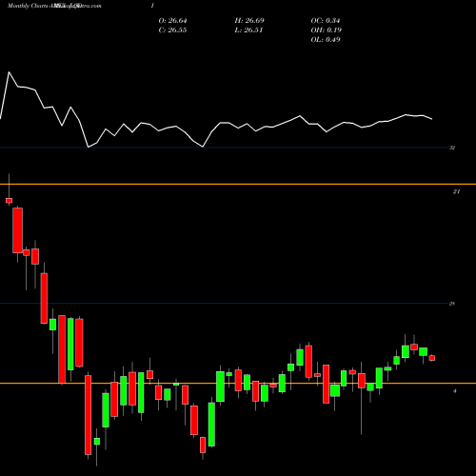
Task: Click the OC: 0.34 reading
Action: coord(326,21)
